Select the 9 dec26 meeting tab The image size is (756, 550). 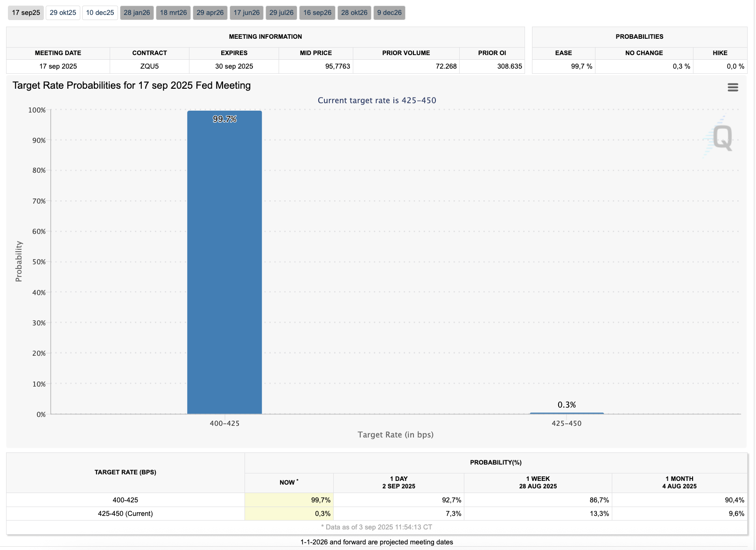point(389,13)
